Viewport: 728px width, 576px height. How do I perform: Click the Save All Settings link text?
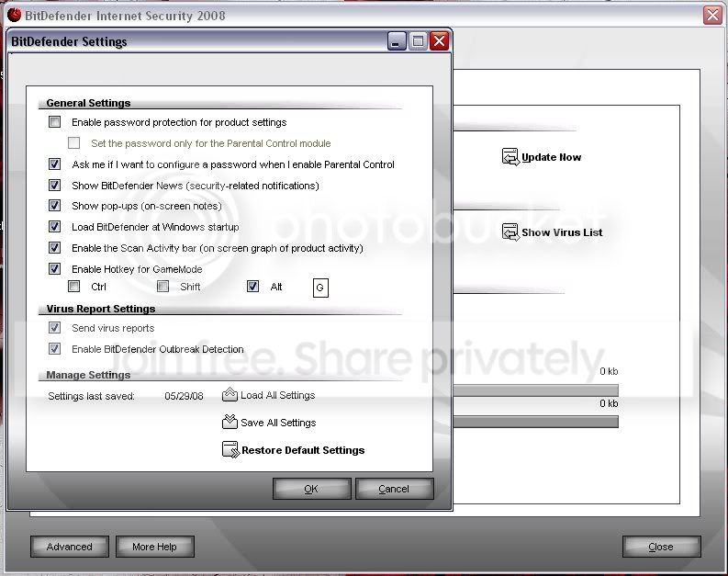[x=278, y=423]
